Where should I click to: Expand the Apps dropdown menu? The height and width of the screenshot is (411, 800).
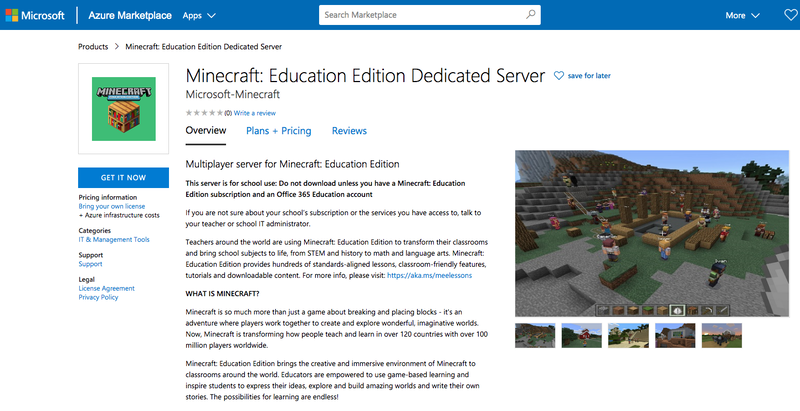point(199,16)
